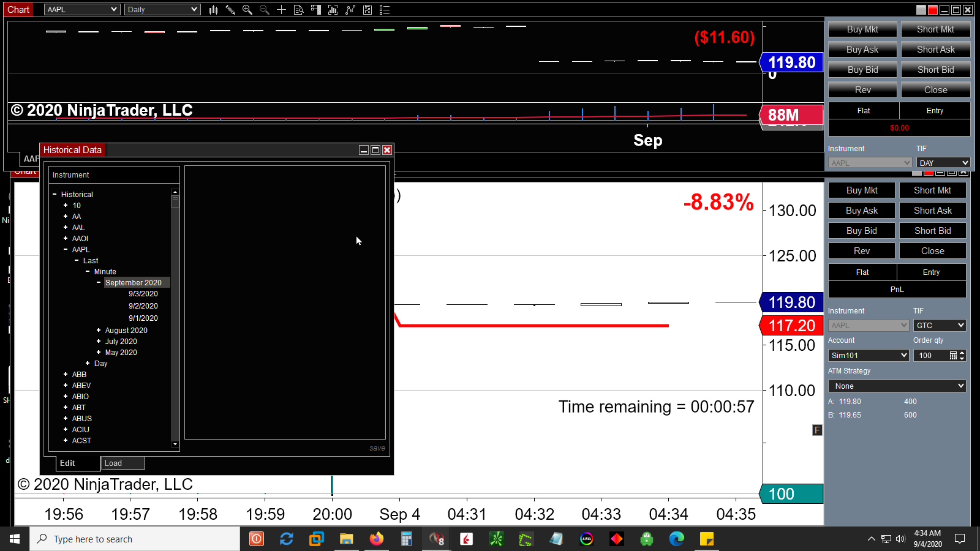Click Buy Bid in the lower chart trader

(862, 231)
